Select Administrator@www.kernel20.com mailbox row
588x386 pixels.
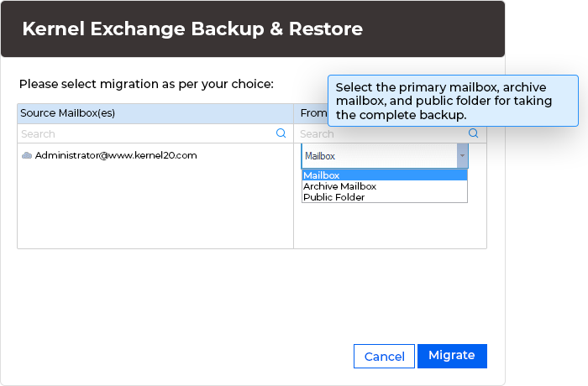click(155, 155)
